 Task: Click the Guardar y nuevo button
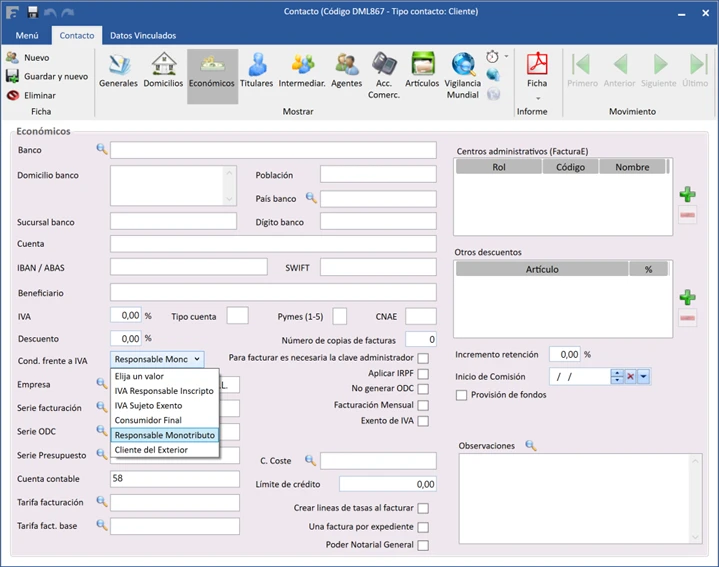tap(55, 76)
